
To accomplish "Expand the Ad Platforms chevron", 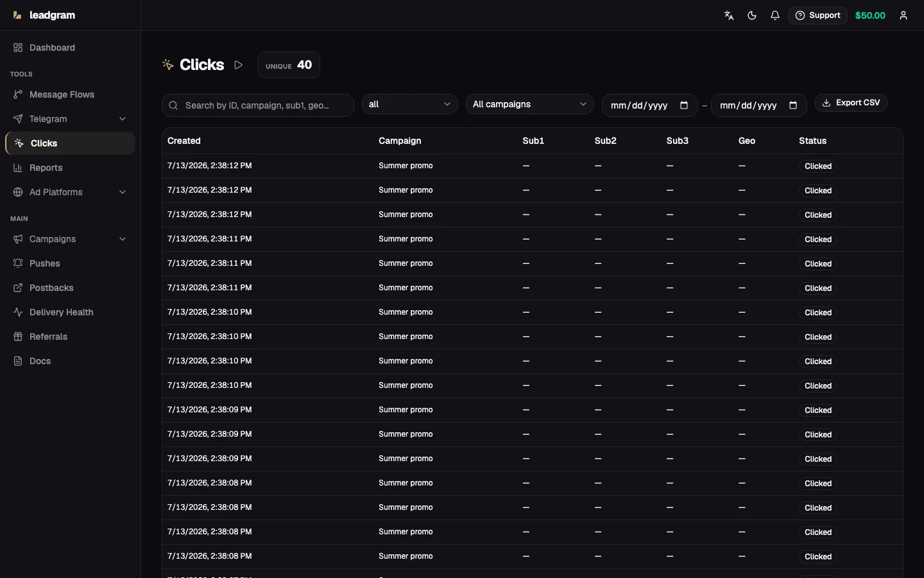I will 123,192.
